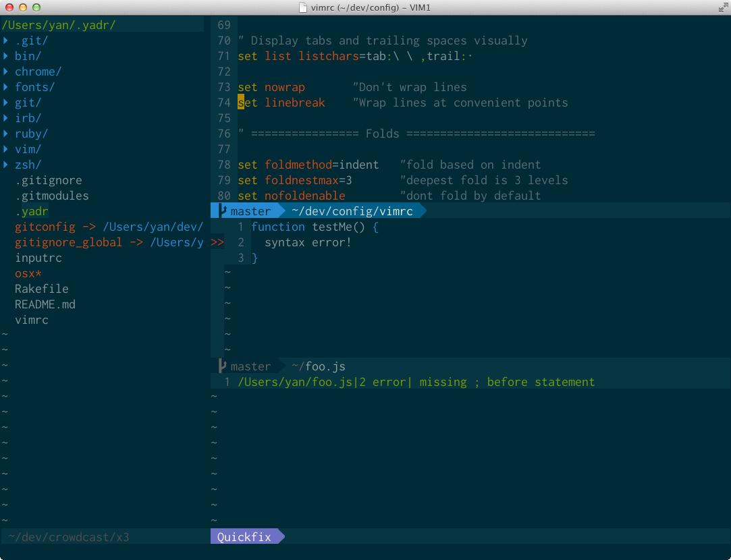Click the git branch icon beside vimrc master

[222, 211]
